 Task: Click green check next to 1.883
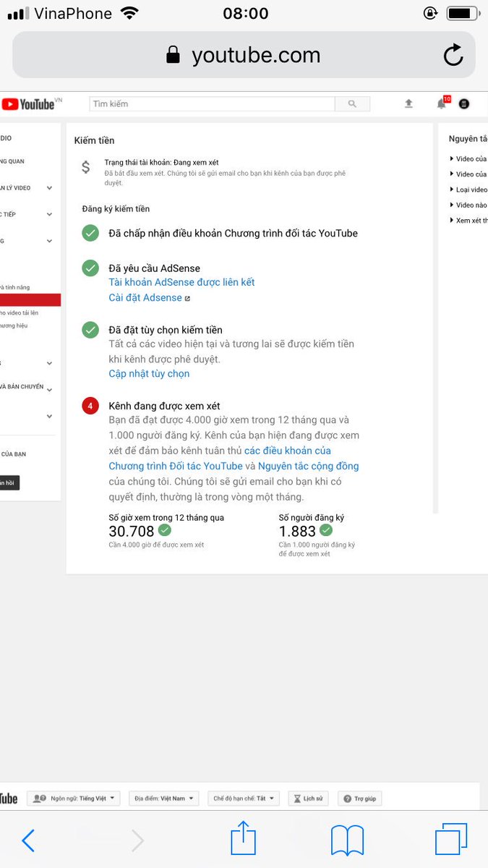pyautogui.click(x=326, y=531)
